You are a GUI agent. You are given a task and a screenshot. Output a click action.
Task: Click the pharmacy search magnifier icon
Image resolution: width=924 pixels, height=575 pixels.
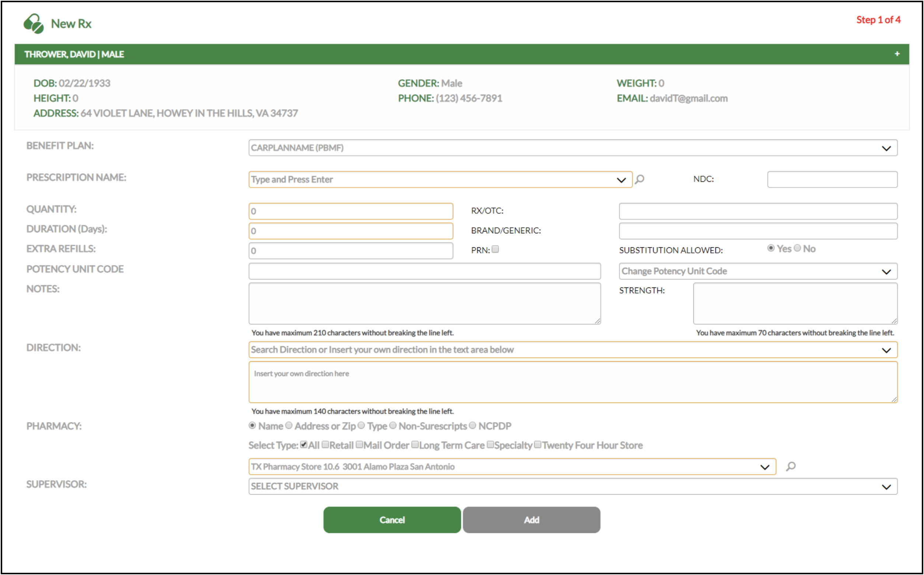pos(792,466)
